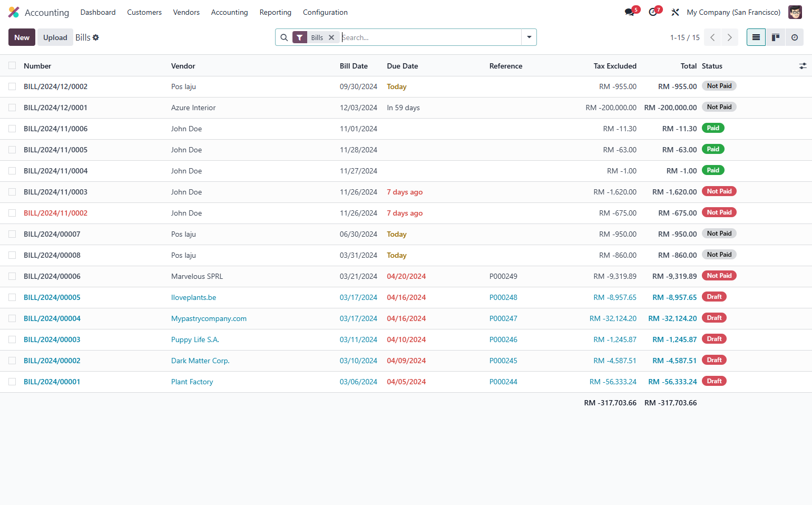Open bill BILL/2024/00005

pyautogui.click(x=52, y=297)
